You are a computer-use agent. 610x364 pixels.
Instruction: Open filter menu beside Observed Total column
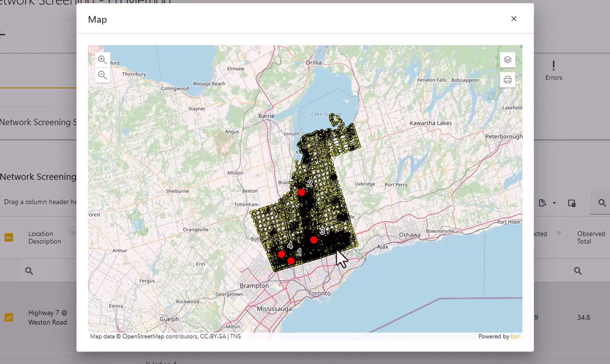click(x=559, y=234)
